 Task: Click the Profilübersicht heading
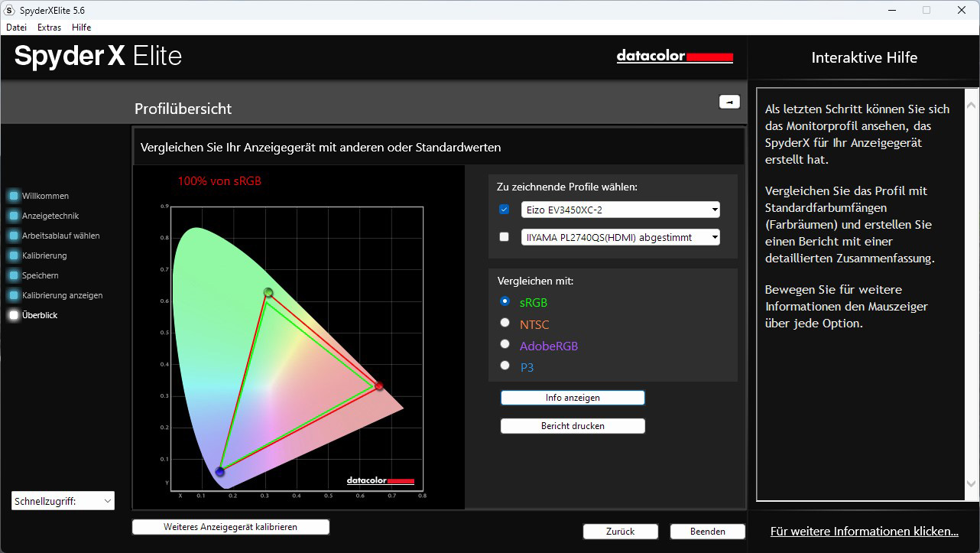pos(183,109)
